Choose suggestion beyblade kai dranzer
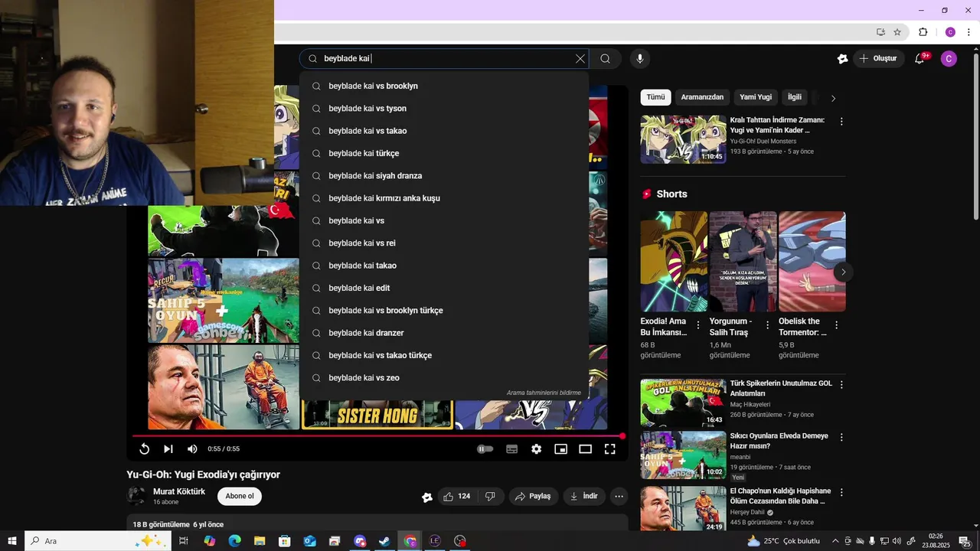The image size is (980, 551). 444,333
